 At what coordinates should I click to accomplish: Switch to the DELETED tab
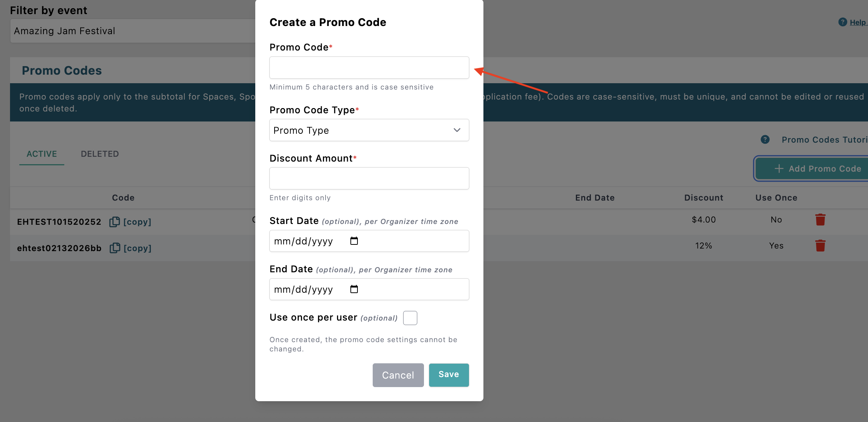[x=100, y=154]
